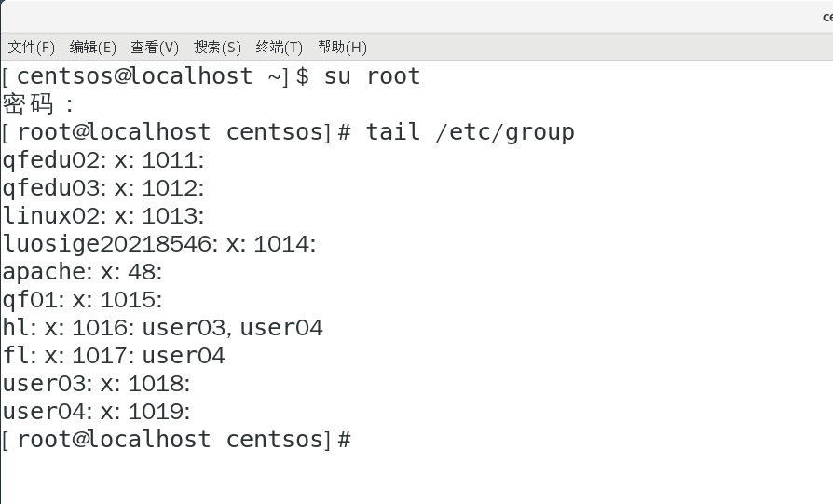This screenshot has height=504, width=833.
Task: Open the 文件(F) menu
Action: (x=32, y=47)
